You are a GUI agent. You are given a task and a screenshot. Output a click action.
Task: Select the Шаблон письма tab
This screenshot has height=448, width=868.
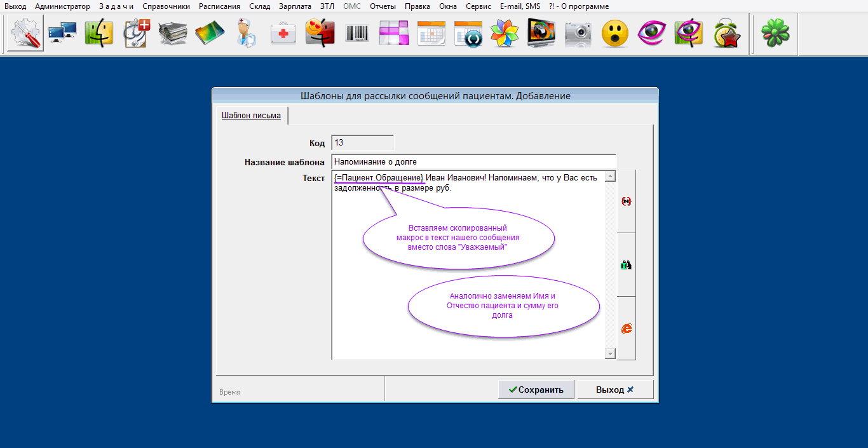251,116
